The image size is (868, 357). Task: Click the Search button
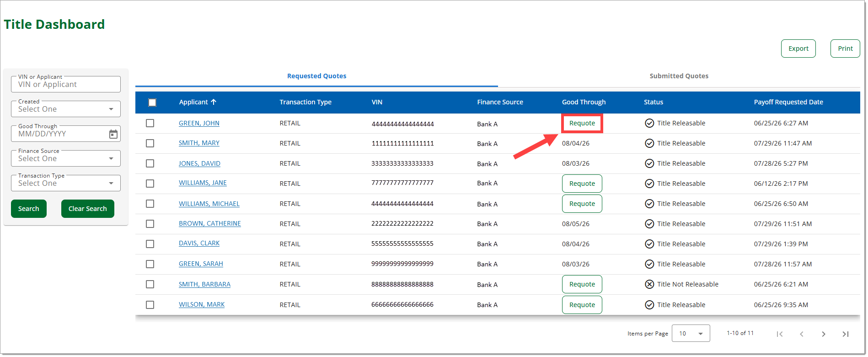(29, 209)
